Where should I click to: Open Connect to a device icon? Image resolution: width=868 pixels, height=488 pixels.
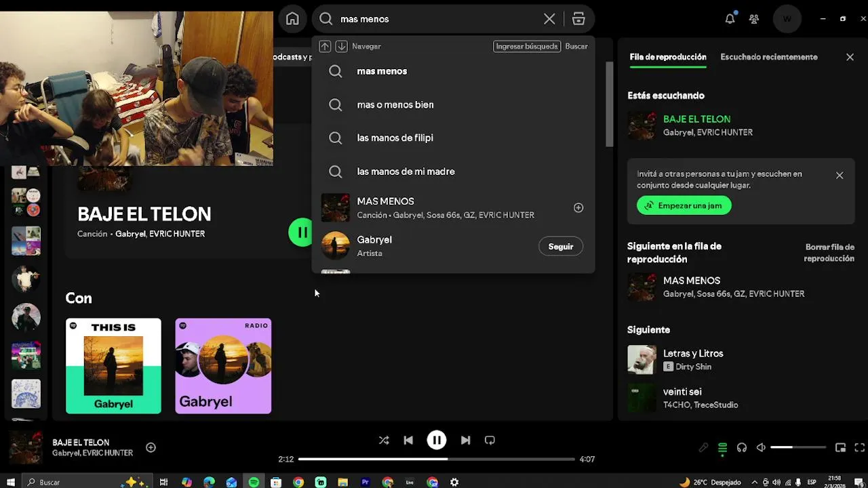click(x=742, y=447)
